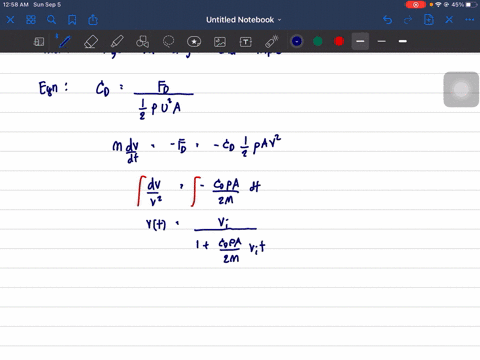Add a new page
This screenshot has width=480, height=360.
tap(429, 20)
